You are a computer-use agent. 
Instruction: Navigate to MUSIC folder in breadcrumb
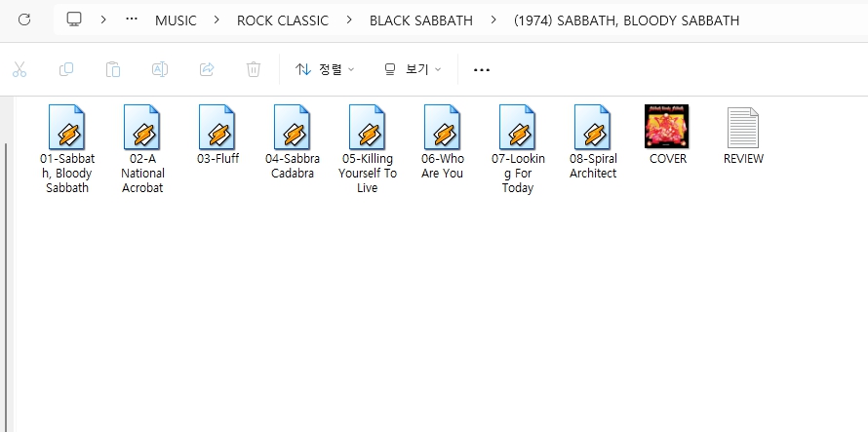[176, 20]
